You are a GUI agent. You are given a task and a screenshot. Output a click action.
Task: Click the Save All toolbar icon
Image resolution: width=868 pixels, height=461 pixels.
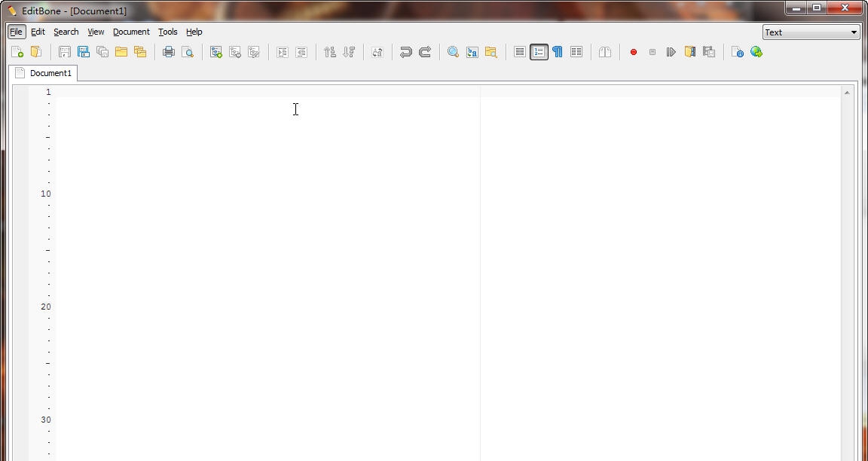pos(102,52)
